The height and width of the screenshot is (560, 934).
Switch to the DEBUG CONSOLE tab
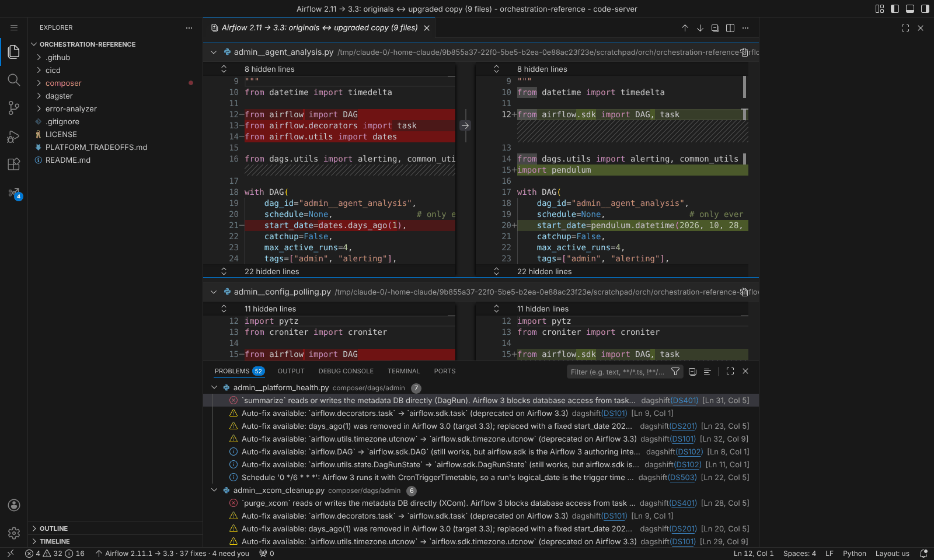click(346, 371)
